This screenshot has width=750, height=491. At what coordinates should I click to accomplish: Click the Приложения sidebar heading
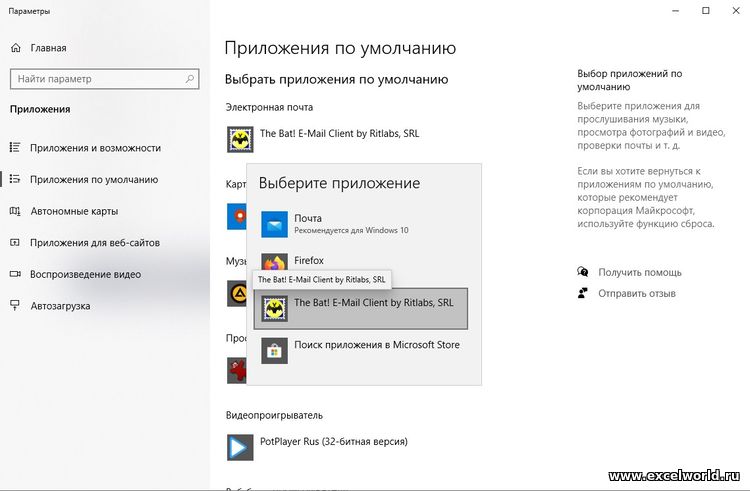pyautogui.click(x=40, y=109)
